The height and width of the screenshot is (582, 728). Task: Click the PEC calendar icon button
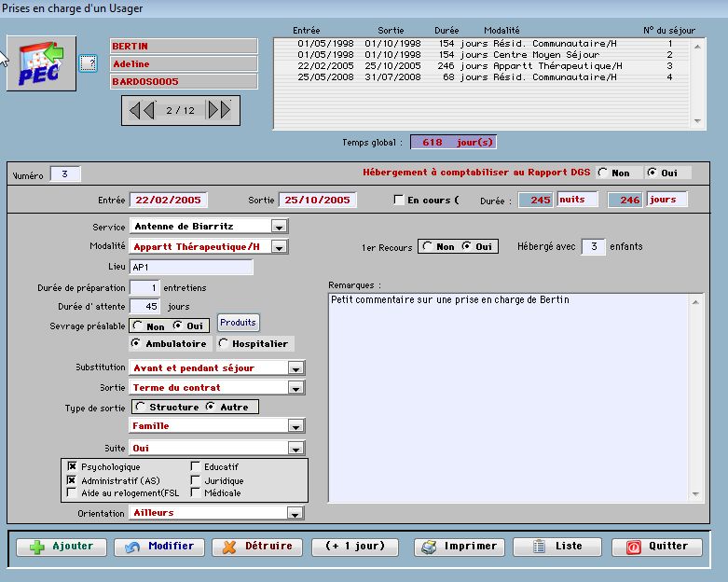pos(41,63)
